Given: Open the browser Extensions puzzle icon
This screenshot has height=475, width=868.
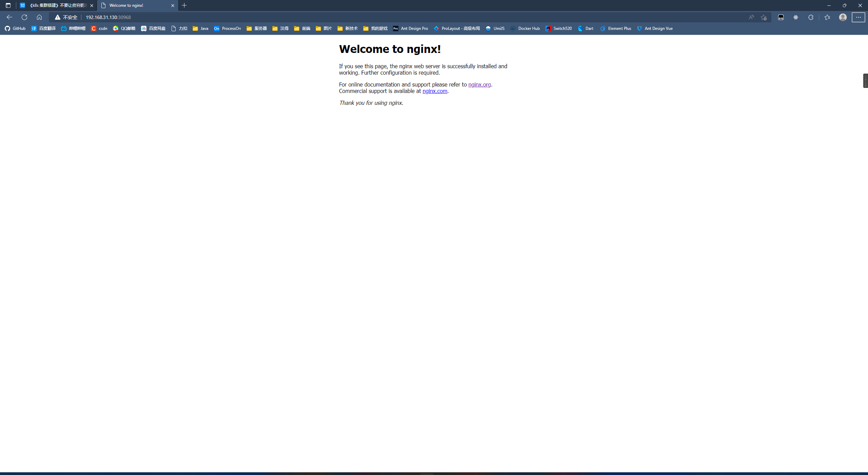Looking at the screenshot, I should pyautogui.click(x=811, y=17).
